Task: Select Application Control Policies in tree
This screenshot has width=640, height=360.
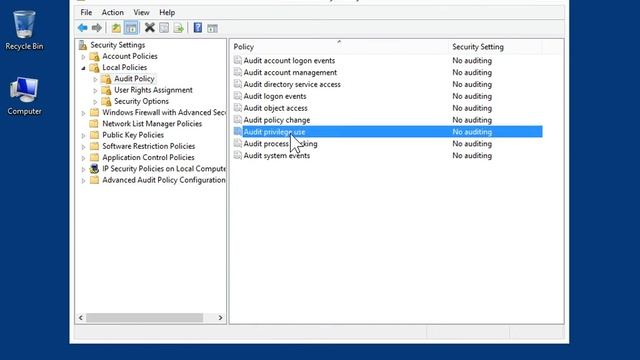Action: 148,158
